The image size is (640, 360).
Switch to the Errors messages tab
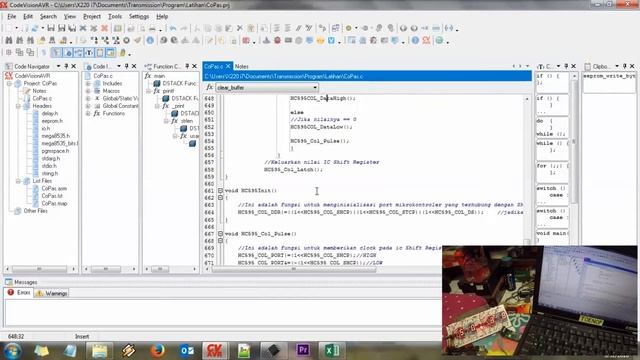click(x=20, y=293)
